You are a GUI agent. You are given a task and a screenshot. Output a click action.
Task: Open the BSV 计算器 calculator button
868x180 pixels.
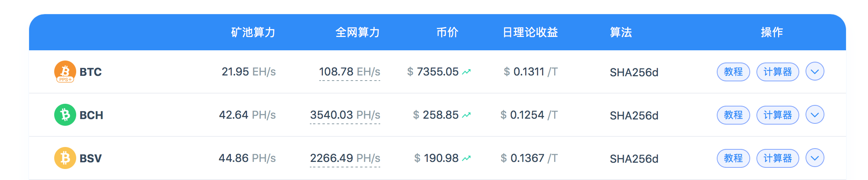click(778, 158)
